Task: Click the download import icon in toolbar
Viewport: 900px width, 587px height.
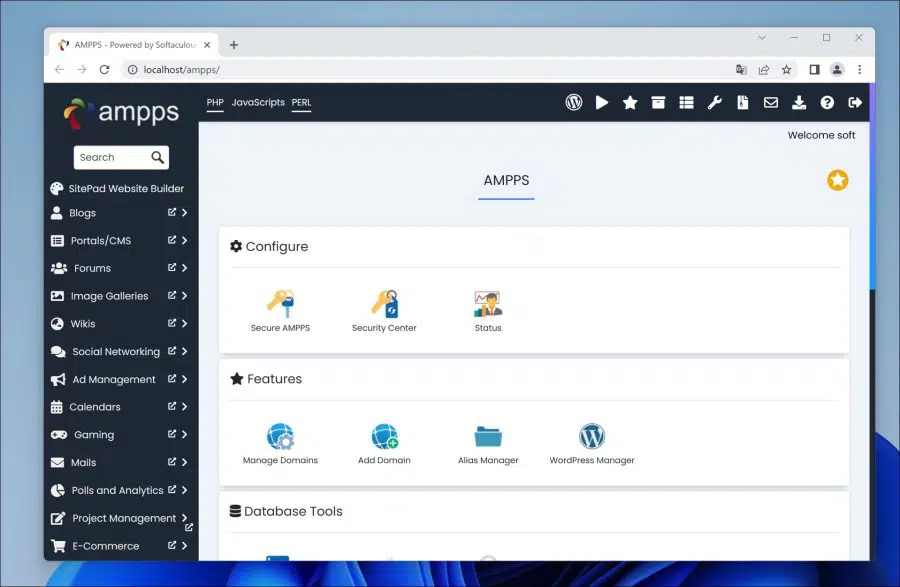Action: (x=798, y=102)
